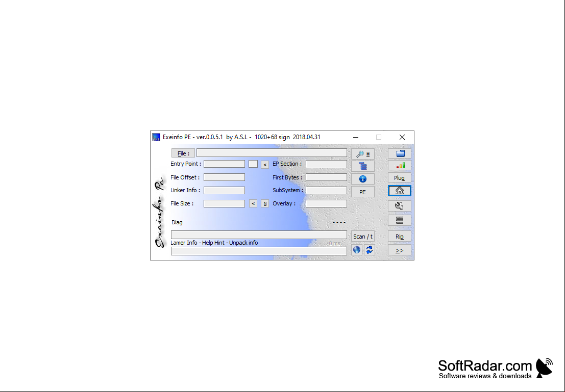Image resolution: width=565 pixels, height=392 pixels.
Task: Click the blue refresh arrows button
Action: point(370,250)
